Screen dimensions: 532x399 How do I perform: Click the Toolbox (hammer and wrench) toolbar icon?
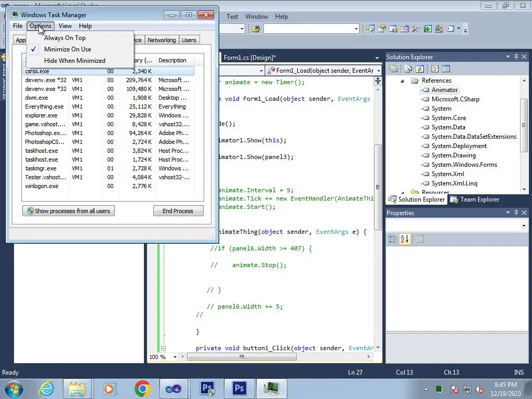pos(416,29)
